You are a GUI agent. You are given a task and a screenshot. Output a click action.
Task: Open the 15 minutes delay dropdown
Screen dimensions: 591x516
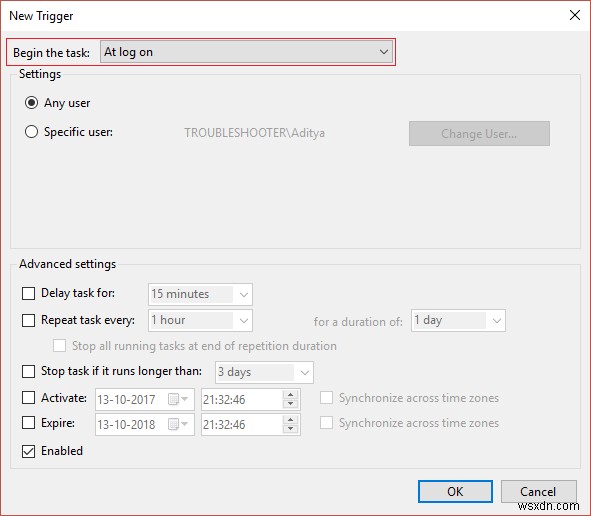click(x=200, y=294)
